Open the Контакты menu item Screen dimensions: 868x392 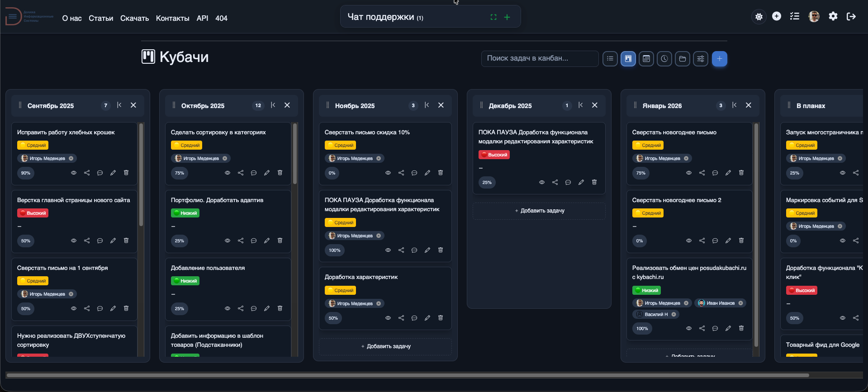pyautogui.click(x=172, y=18)
